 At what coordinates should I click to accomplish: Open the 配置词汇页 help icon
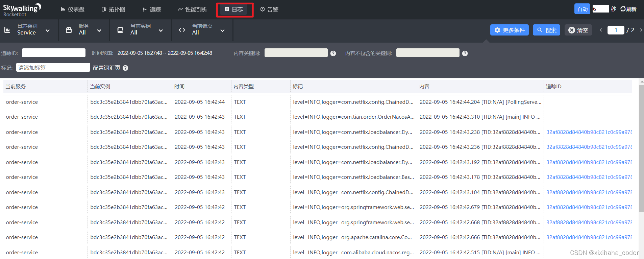(125, 68)
